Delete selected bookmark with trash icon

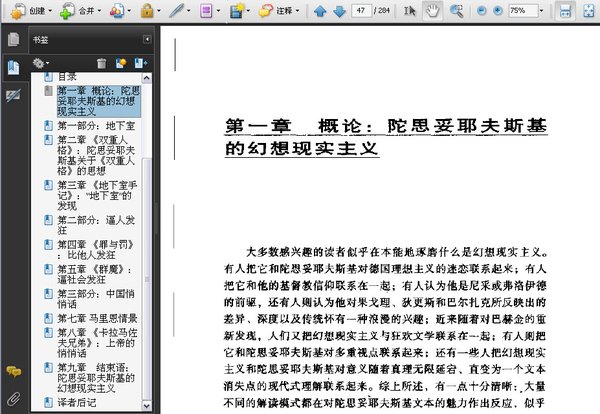pos(101,63)
